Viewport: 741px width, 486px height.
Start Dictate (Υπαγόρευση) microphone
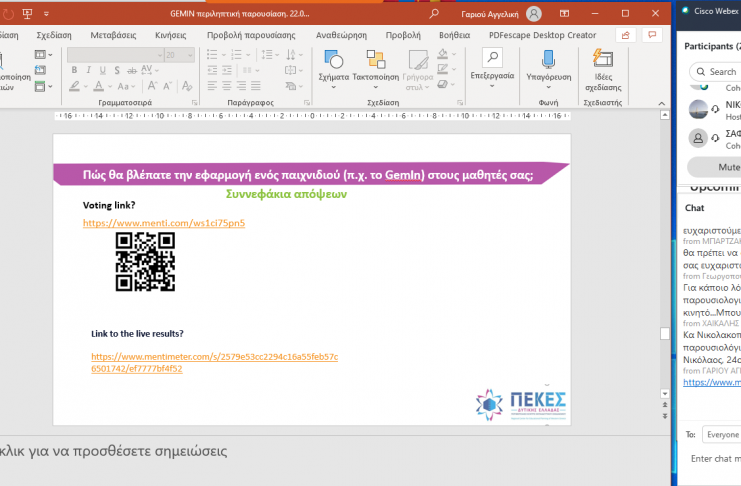click(x=548, y=60)
